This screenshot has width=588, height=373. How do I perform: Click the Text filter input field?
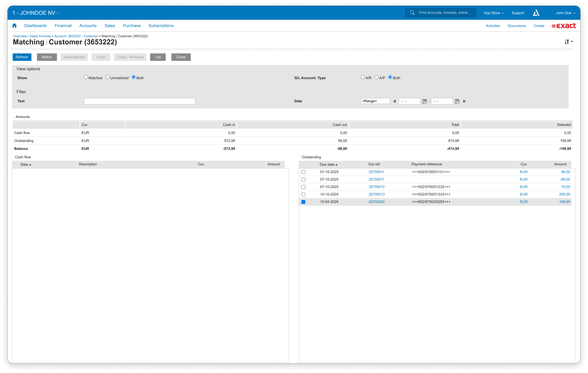point(139,101)
